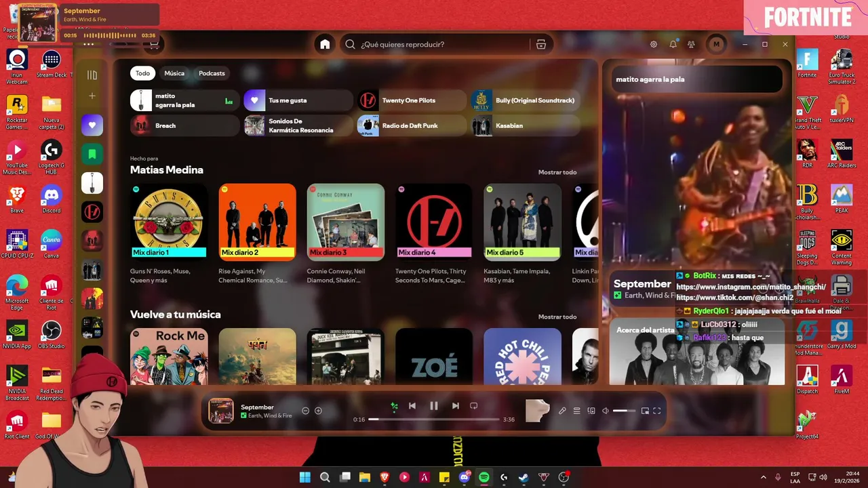The height and width of the screenshot is (488, 868).
Task: Open matito agarra la pala shortcut
Action: coord(184,100)
